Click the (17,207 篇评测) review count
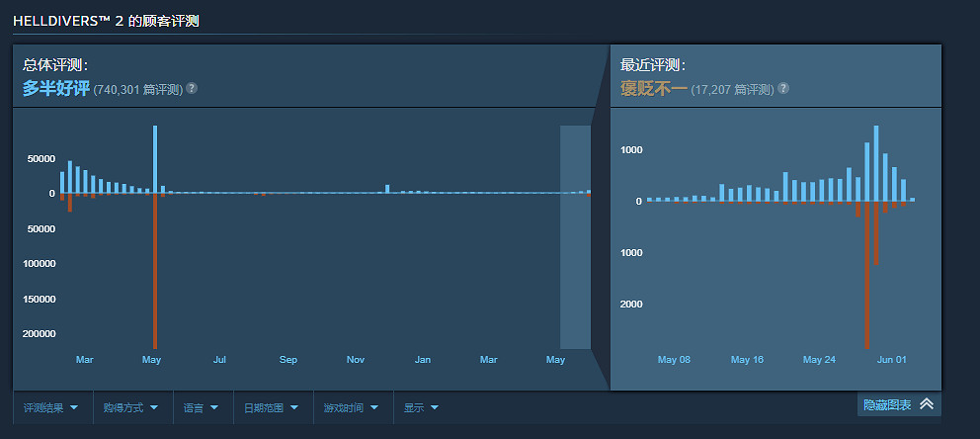This screenshot has height=439, width=980. (731, 89)
